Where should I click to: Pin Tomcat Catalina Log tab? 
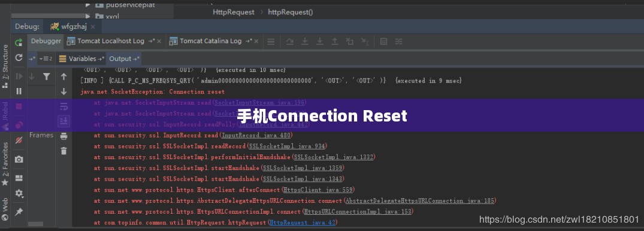click(x=249, y=41)
